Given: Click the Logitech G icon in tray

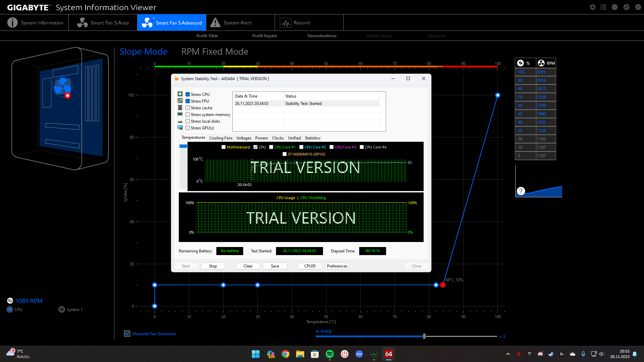Looking at the screenshot, I should [x=562, y=354].
